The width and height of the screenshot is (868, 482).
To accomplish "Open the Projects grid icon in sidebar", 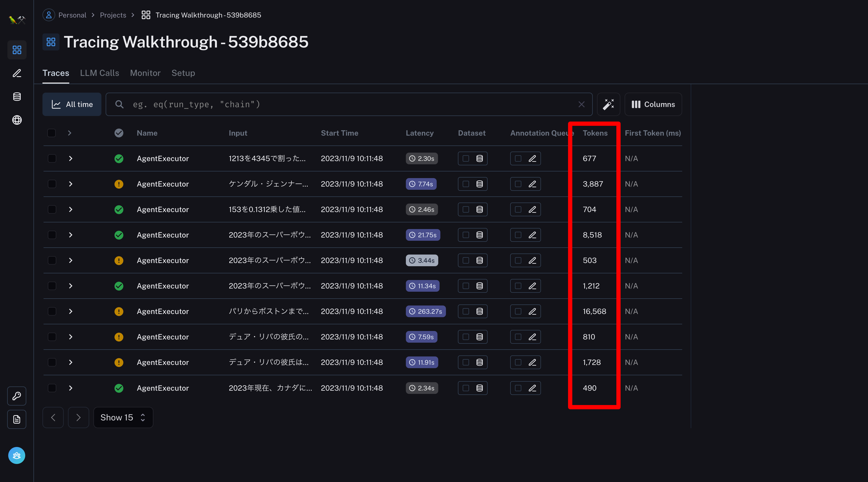I will (x=17, y=50).
